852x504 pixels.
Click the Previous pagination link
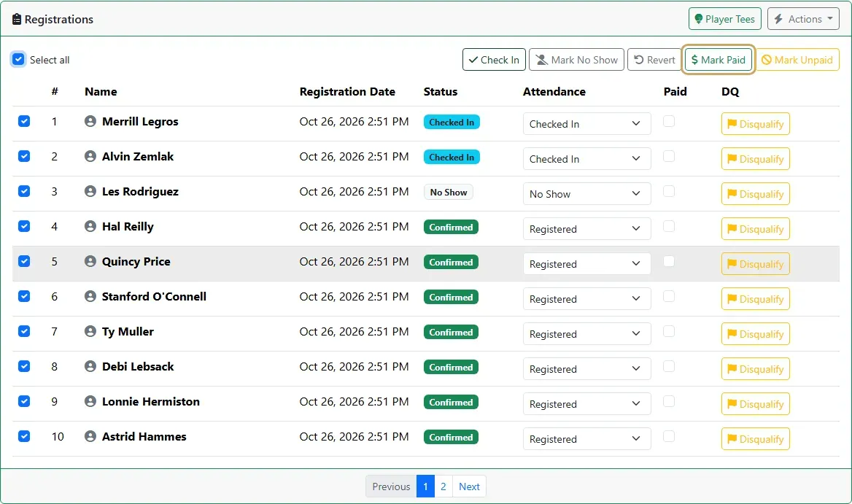point(391,486)
